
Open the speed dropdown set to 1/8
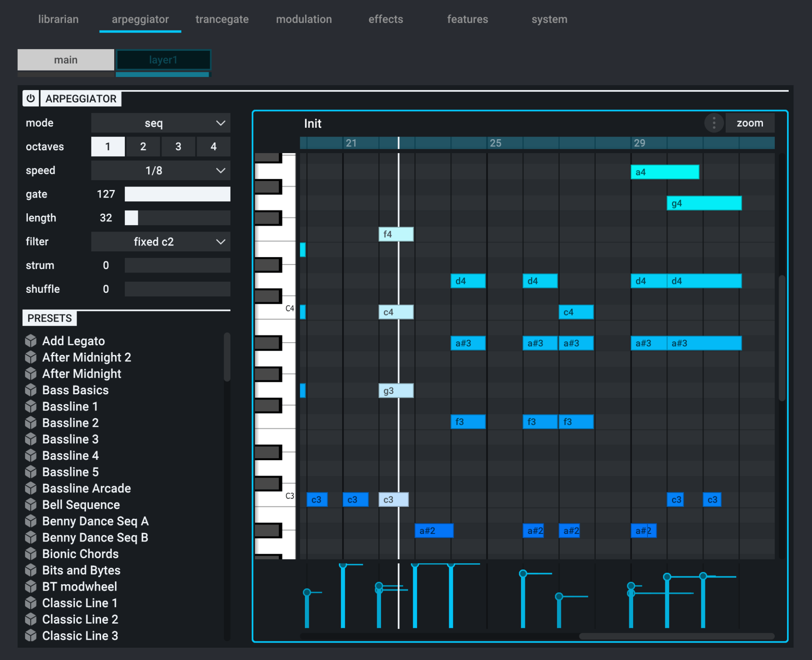[x=161, y=170]
